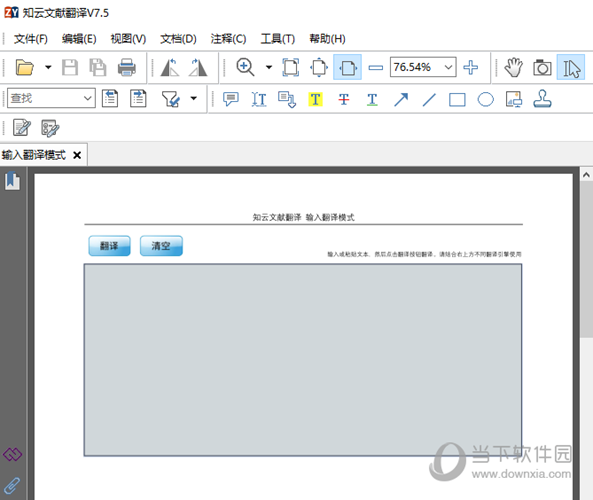Zoom in with the plus button
The image size is (593, 500).
coord(470,67)
